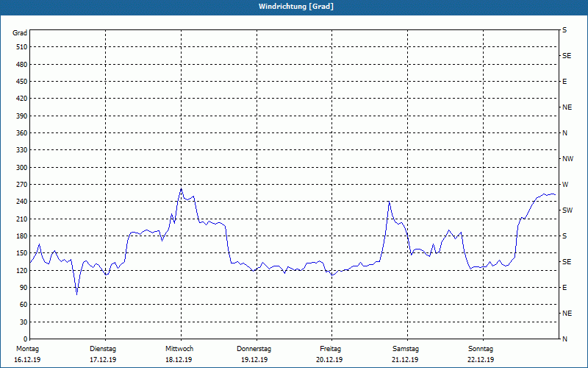Click the date 21.12.19
The height and width of the screenshot is (368, 588).
click(x=405, y=360)
